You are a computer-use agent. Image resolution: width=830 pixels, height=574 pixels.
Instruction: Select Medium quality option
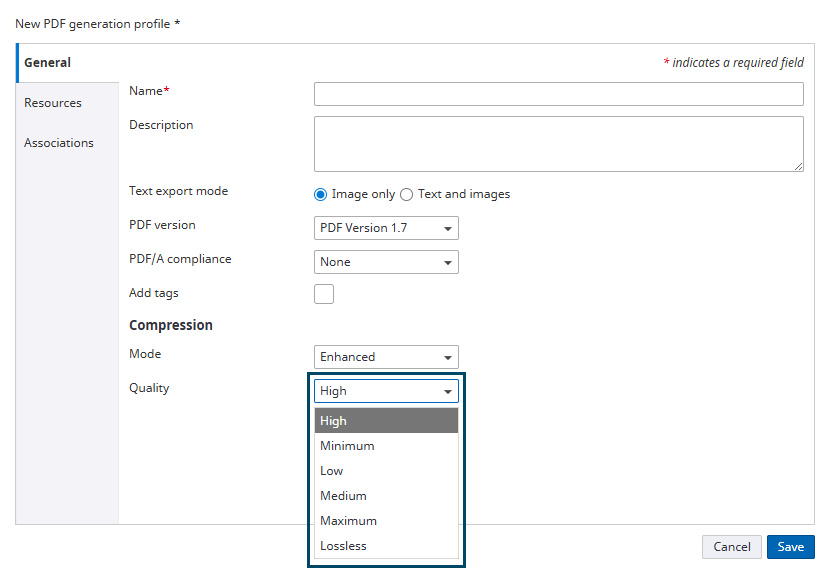386,496
